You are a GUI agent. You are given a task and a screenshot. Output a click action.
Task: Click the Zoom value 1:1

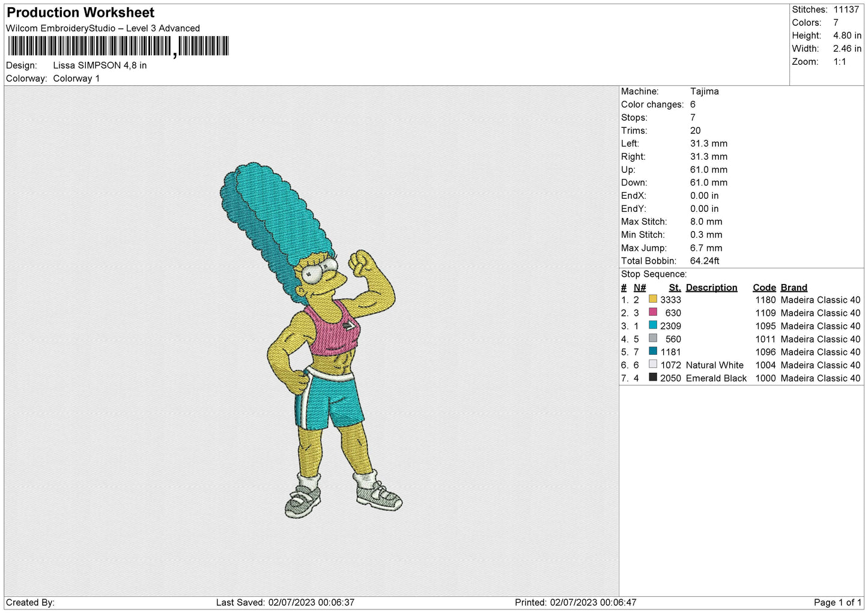840,62
